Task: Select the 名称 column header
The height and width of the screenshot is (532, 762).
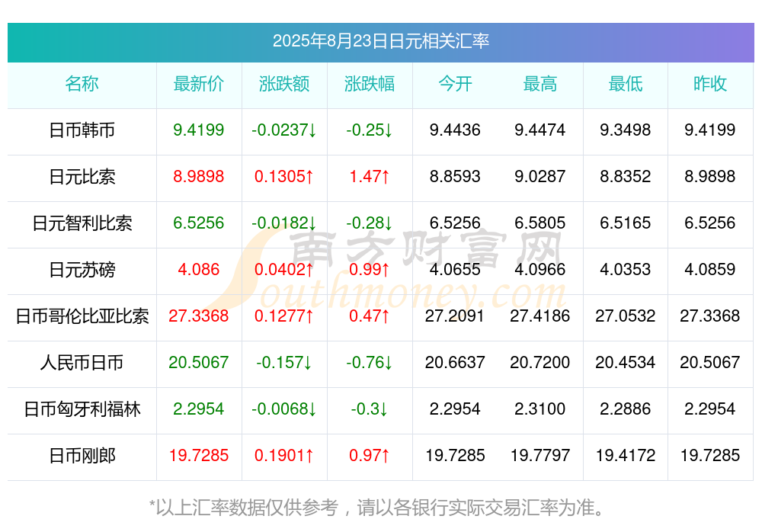Action: [x=82, y=84]
